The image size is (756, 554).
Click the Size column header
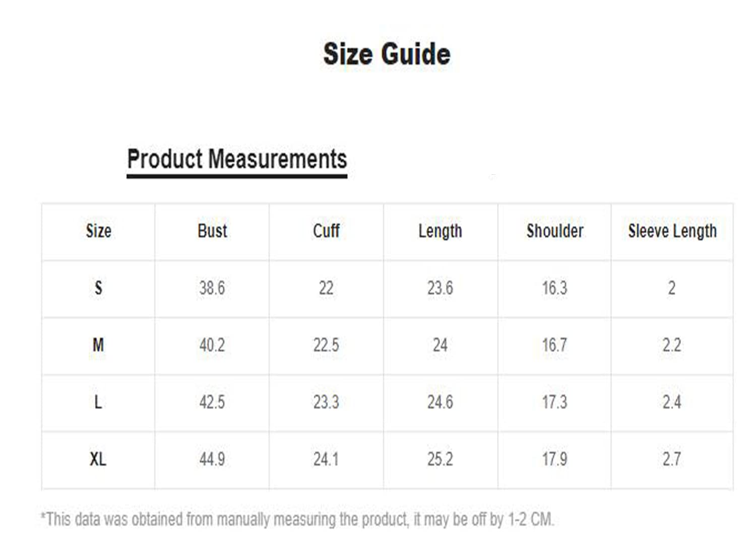(98, 231)
